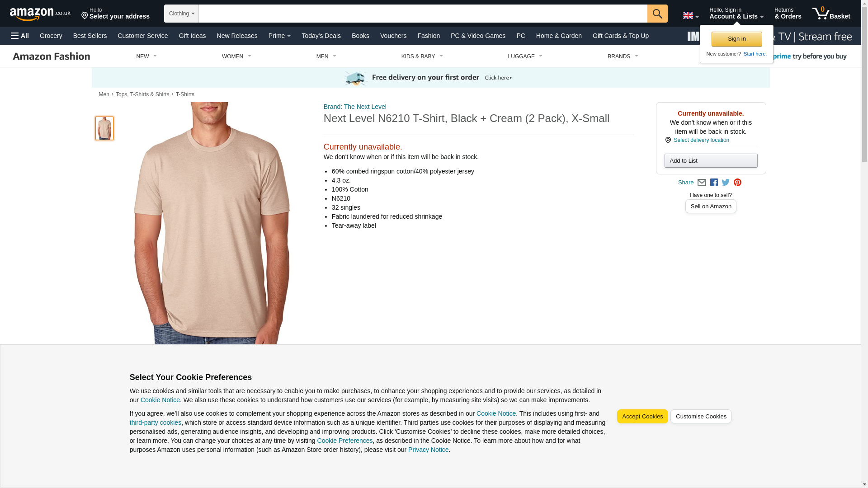
Task: Choose language via UK flag
Action: (690, 15)
